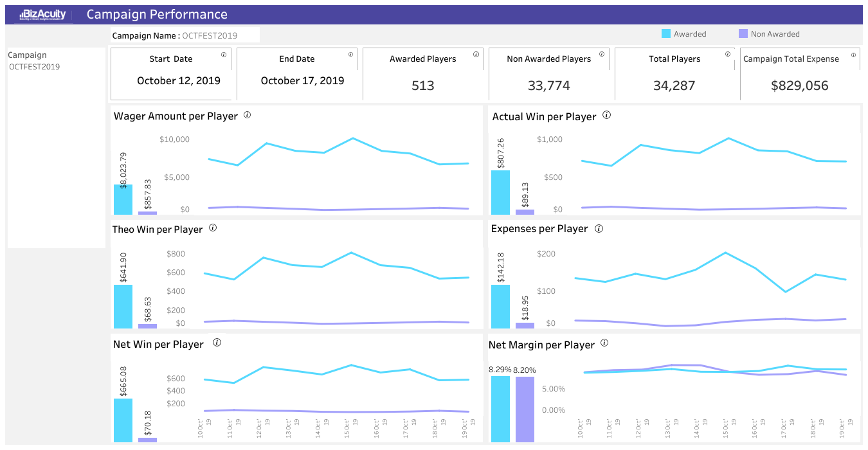Open info icon beside Expenses per Player
The width and height of the screenshot is (868, 450).
click(x=599, y=228)
